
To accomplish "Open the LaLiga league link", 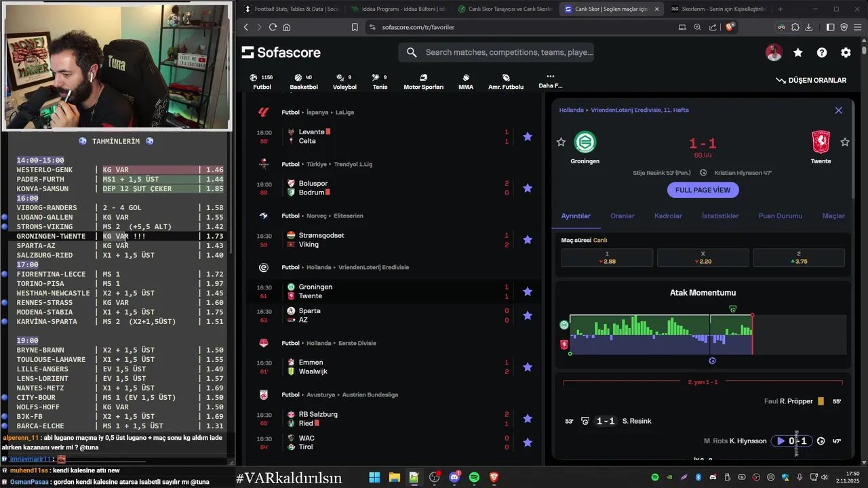I will click(x=344, y=112).
